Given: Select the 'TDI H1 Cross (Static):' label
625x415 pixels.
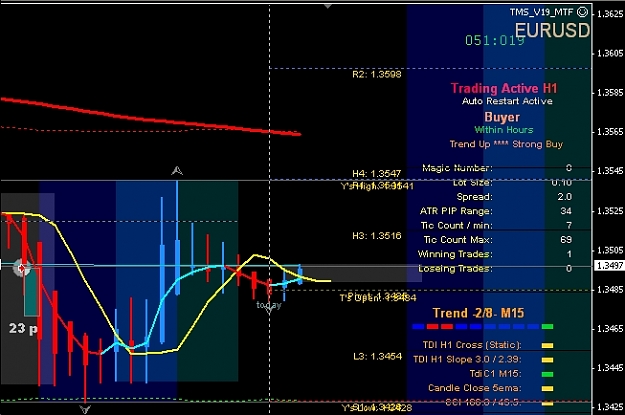Looking at the screenshot, I should click(x=472, y=345).
